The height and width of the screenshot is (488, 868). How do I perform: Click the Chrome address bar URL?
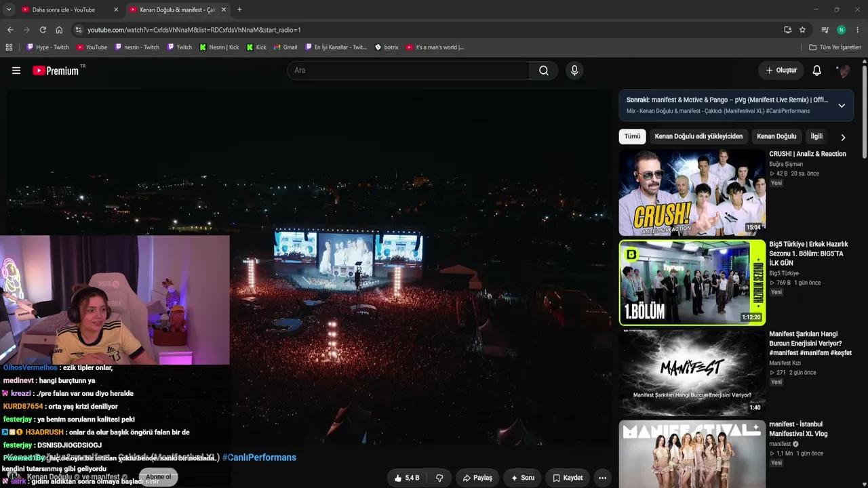(x=194, y=30)
